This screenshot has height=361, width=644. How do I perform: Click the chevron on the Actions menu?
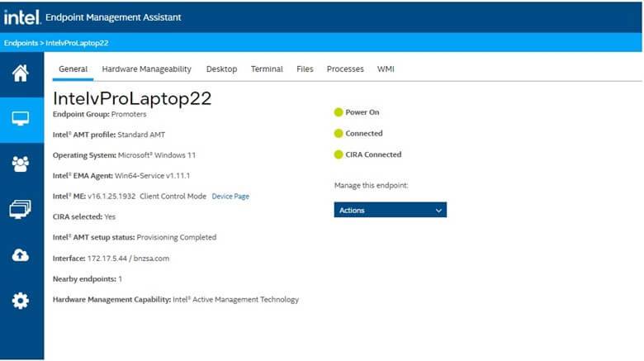pyautogui.click(x=438, y=211)
